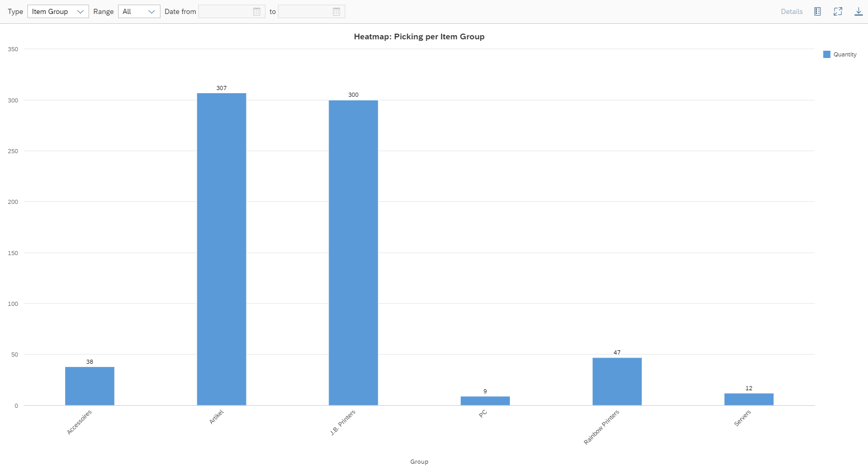Screen dimensions: 868x472
Task: Expand the Range dropdown set to All
Action: (x=139, y=11)
